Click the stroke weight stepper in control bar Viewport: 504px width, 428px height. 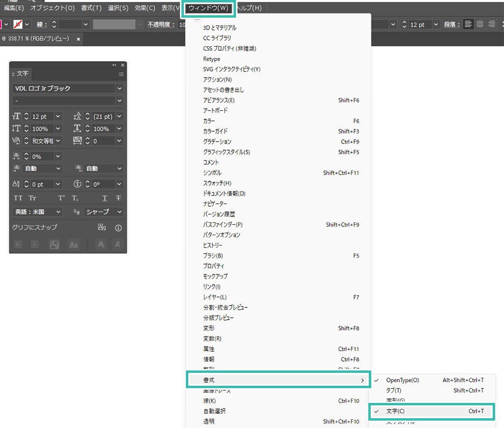click(54, 24)
